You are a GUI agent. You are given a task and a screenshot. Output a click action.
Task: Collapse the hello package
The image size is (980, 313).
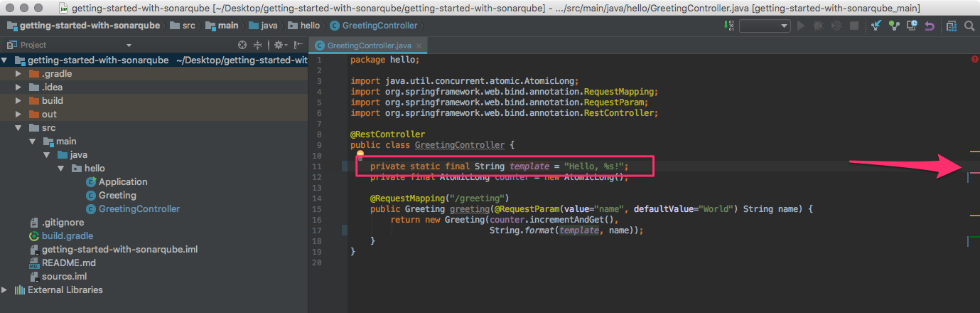coord(60,169)
